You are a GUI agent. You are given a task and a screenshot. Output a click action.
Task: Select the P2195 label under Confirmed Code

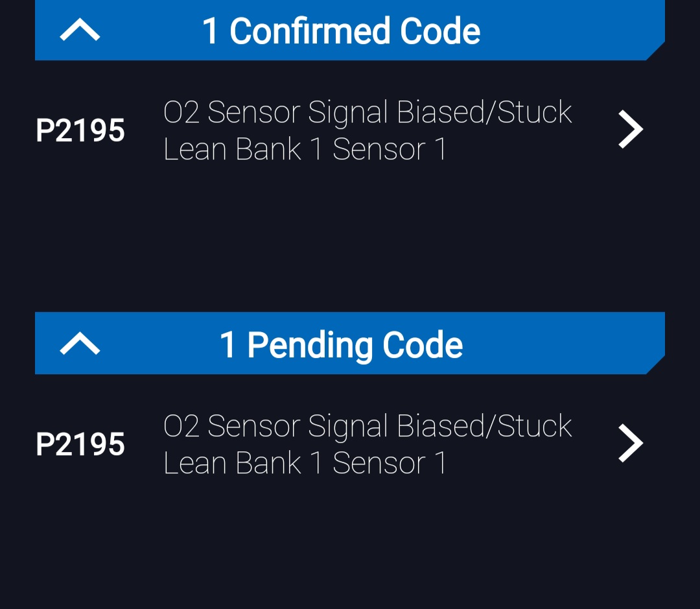pyautogui.click(x=80, y=130)
